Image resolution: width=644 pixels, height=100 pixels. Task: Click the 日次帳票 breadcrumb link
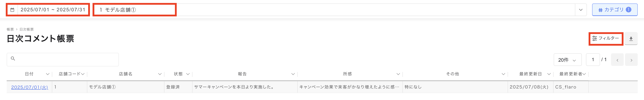point(26,29)
